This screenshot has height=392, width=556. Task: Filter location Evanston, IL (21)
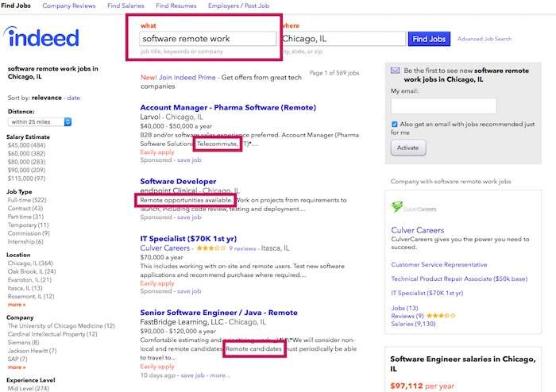tap(29, 280)
